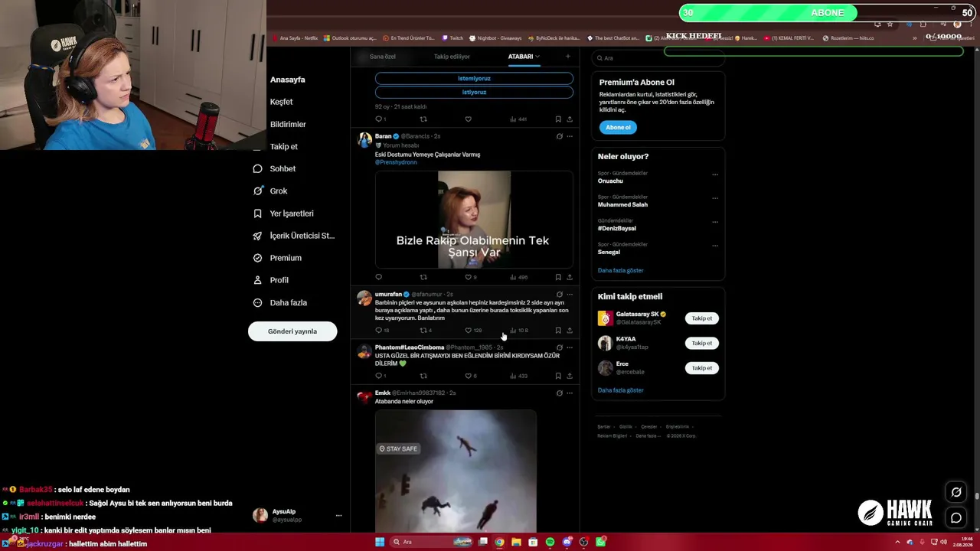
Task: Reply to Baran's post
Action: pos(378,277)
